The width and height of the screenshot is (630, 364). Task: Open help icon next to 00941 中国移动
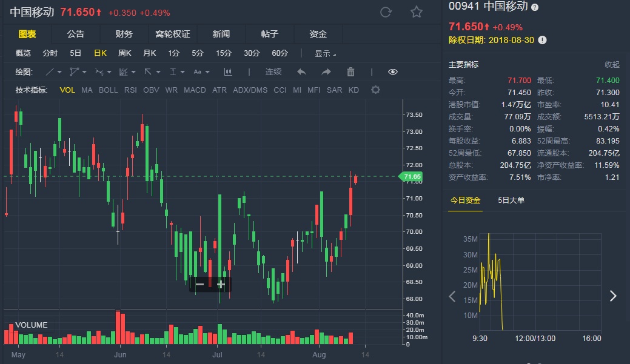coord(535,7)
